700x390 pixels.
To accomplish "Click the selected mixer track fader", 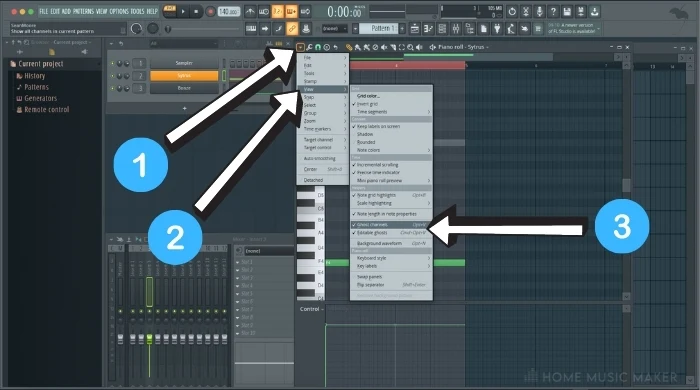I will point(149,339).
